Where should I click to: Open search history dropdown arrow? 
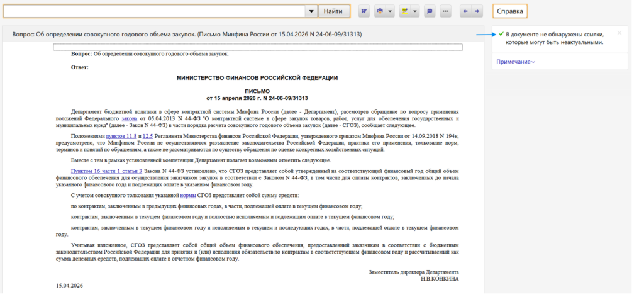(x=311, y=11)
